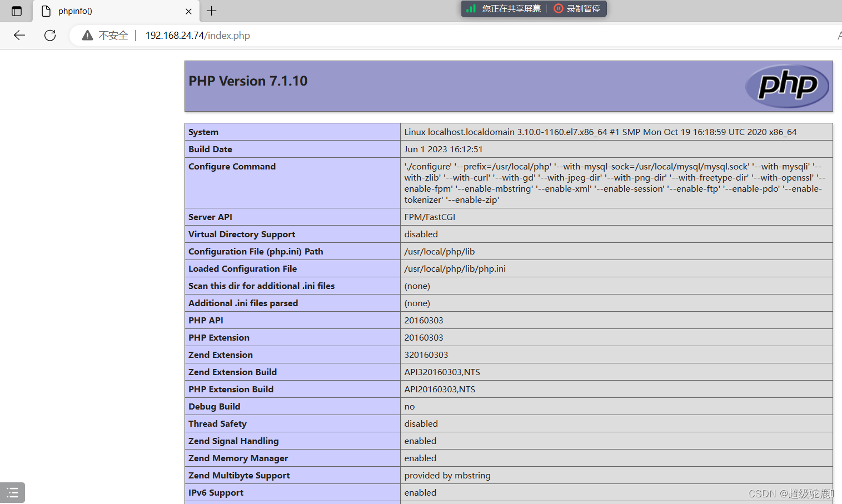Select the Linux localhost.localdomain system value
842x504 pixels.
[x=600, y=132]
